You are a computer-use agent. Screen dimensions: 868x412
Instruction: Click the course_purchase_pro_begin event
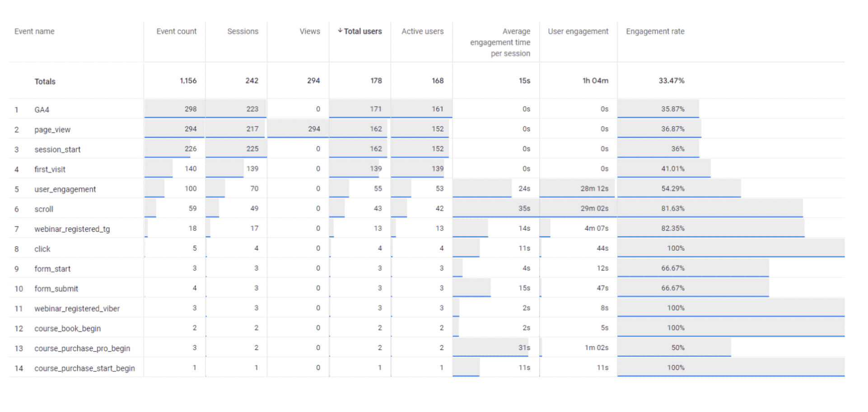point(82,348)
